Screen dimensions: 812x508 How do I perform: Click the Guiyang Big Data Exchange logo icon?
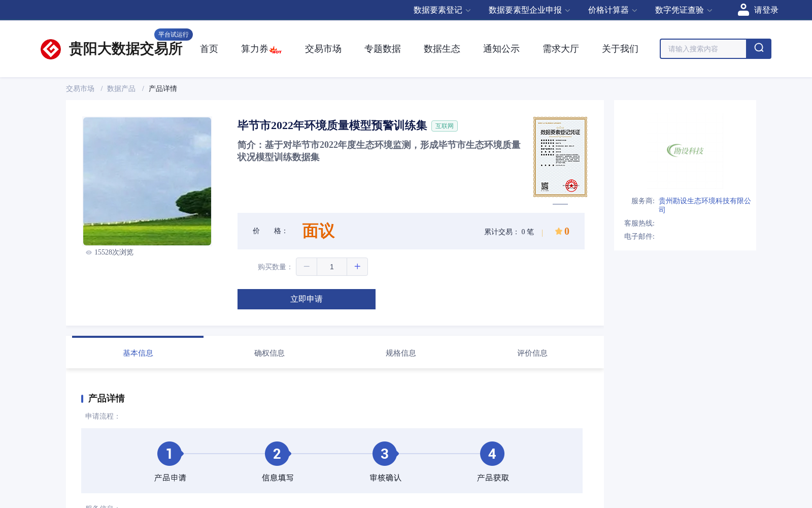coord(51,49)
